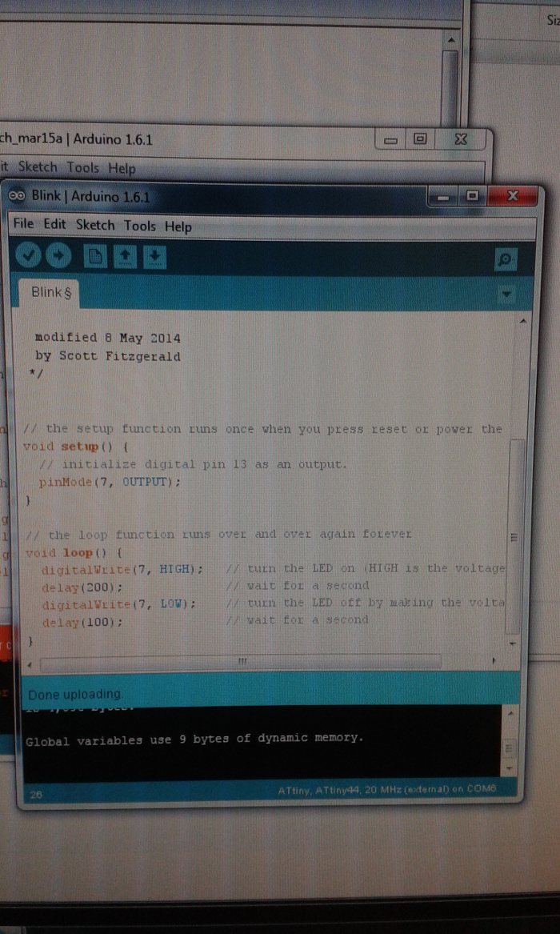Click the digitalWrite(7, HIGH) code line
The image size is (560, 934).
click(122, 570)
